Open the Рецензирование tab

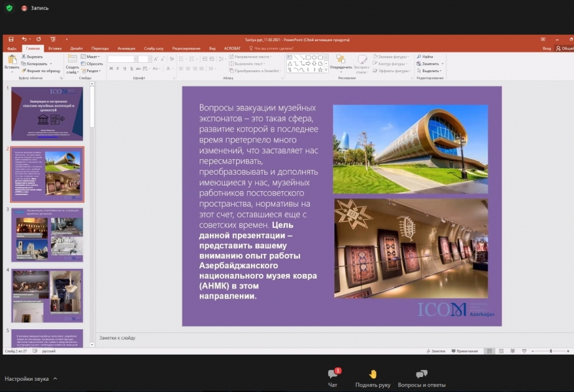point(186,49)
